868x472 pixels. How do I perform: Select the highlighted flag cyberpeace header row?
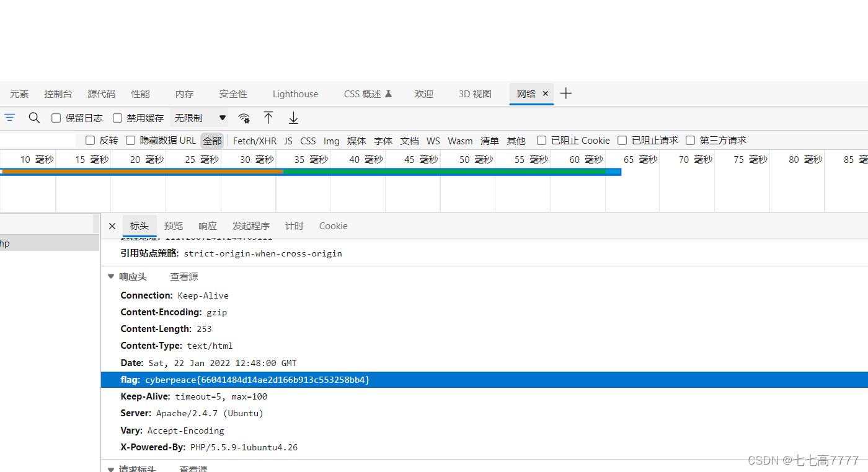tap(484, 380)
